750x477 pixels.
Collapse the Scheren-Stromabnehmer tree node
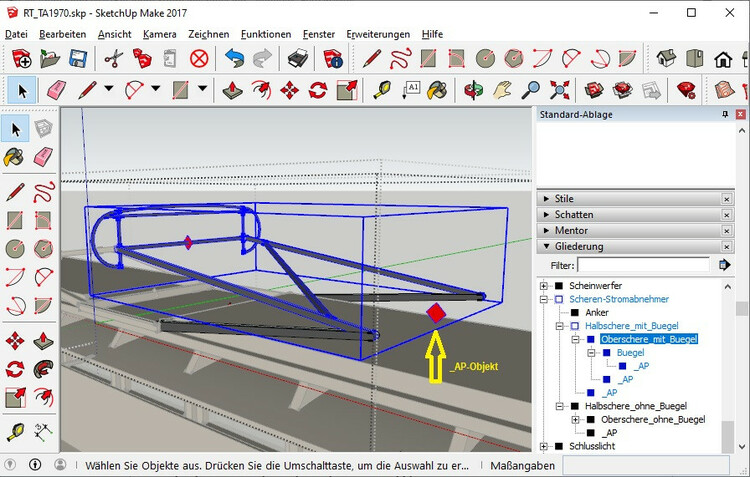click(x=545, y=299)
